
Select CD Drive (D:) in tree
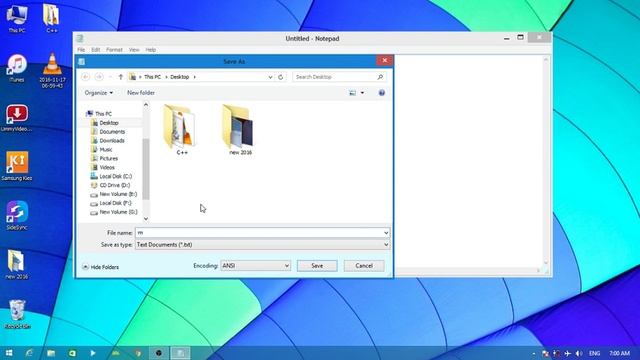tap(114, 185)
